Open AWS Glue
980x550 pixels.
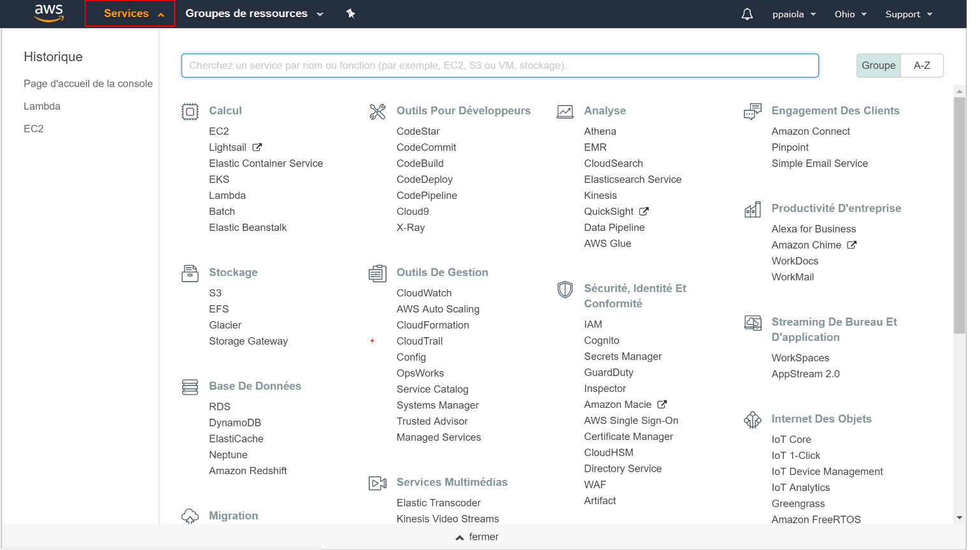[x=607, y=243]
